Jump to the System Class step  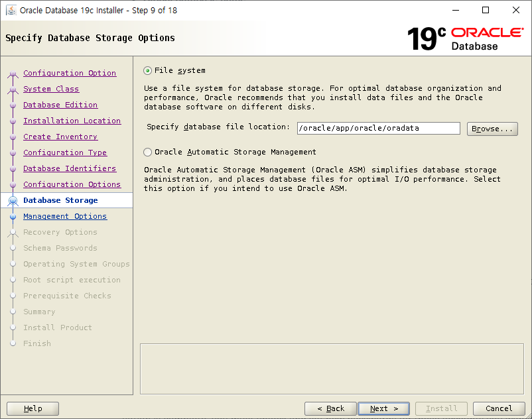coord(51,89)
